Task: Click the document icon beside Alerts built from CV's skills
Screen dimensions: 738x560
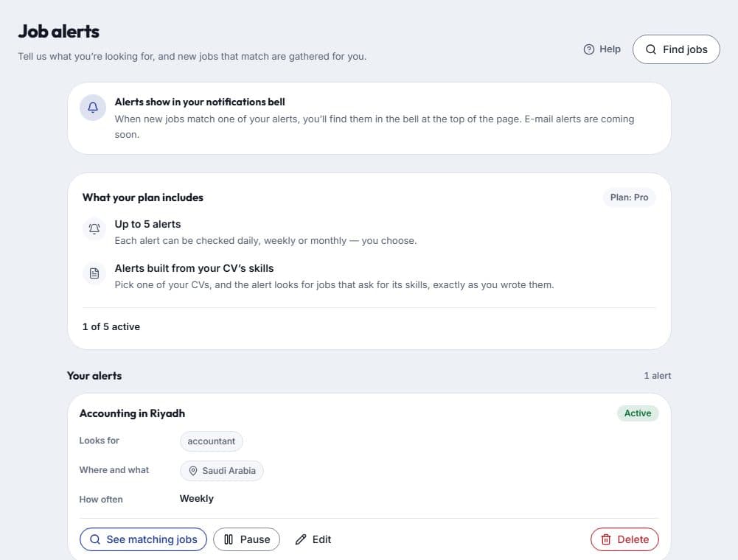Action: [x=94, y=273]
